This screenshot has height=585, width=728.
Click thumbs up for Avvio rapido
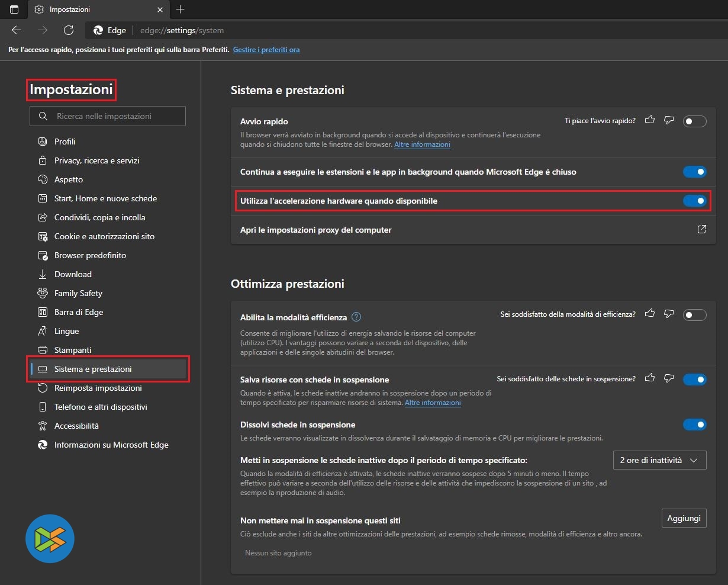(650, 120)
